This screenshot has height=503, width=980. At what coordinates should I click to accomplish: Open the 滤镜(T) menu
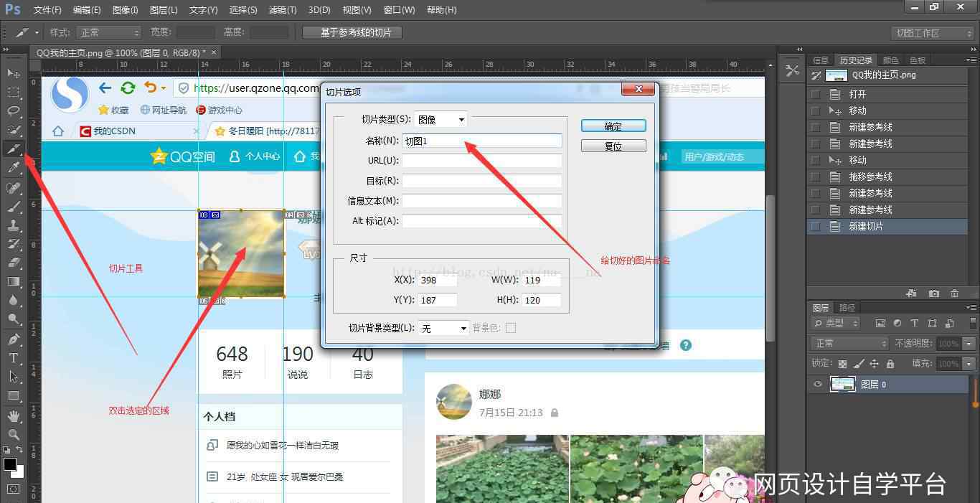point(282,10)
